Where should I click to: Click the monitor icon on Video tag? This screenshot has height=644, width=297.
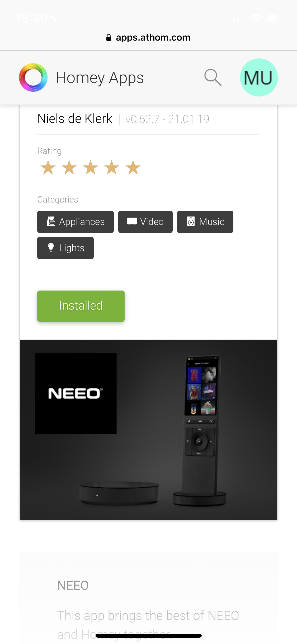tap(132, 221)
